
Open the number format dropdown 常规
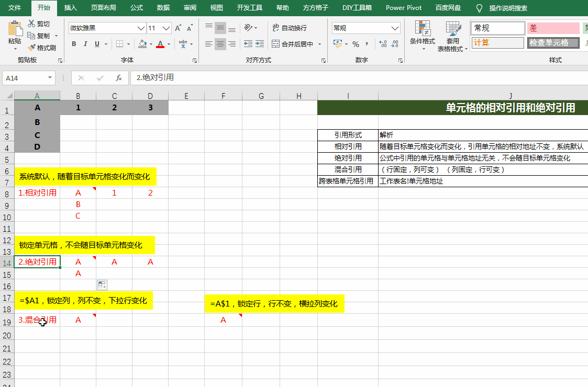pyautogui.click(x=395, y=28)
